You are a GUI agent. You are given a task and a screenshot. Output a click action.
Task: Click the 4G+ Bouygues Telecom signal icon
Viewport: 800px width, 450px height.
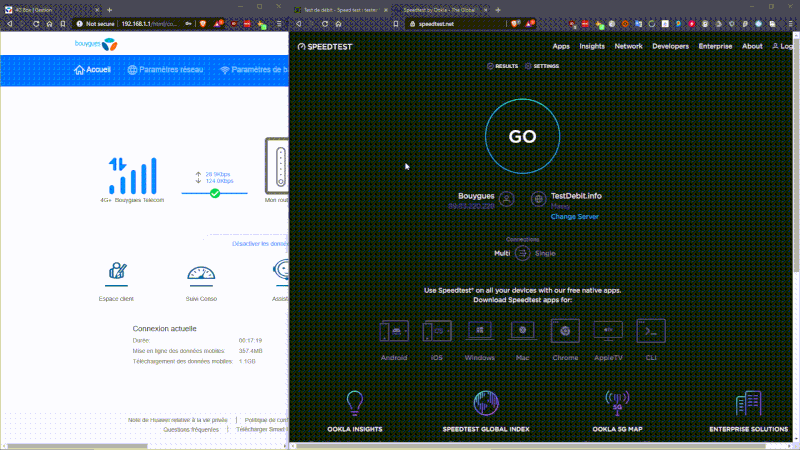click(133, 176)
